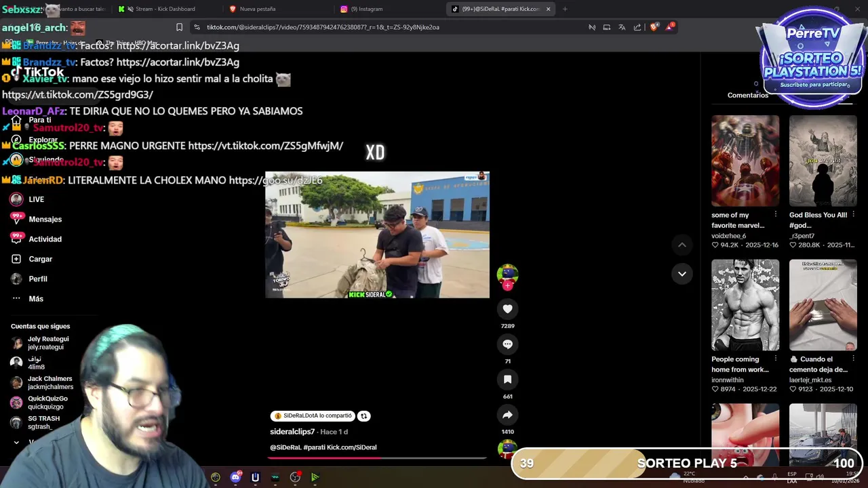Viewport: 868px width, 488px height.
Task: Click the LIVE avatar icon in sidebar
Action: (16, 199)
